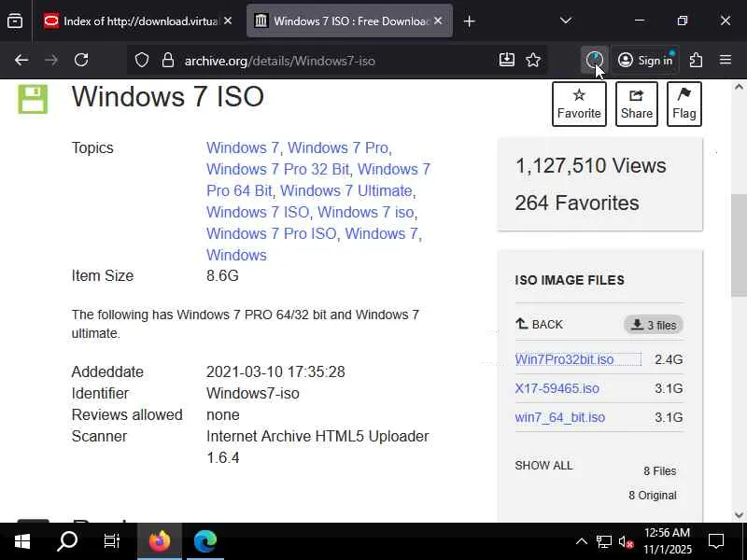Show hidden system tray icons chevron

coord(581,541)
